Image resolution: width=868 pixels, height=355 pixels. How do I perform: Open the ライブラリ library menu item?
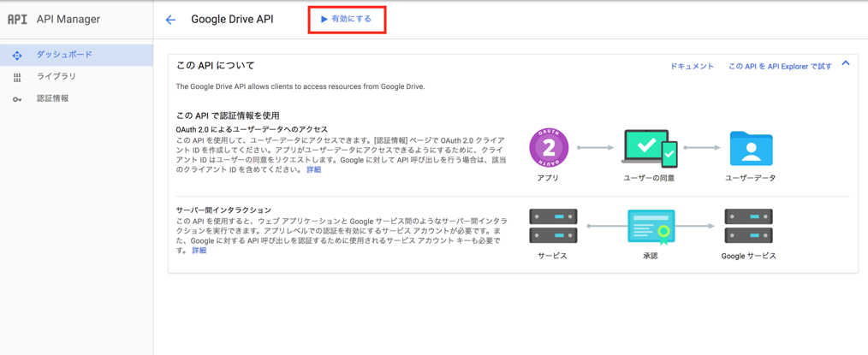(x=76, y=77)
